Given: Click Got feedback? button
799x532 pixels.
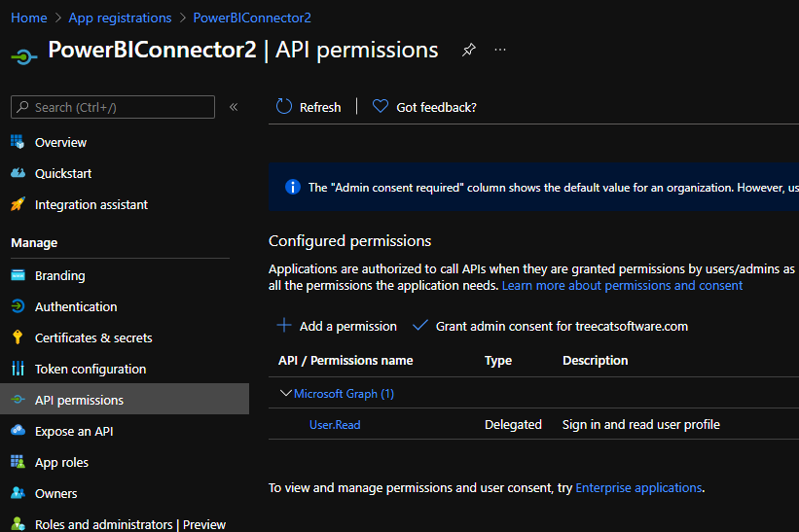Looking at the screenshot, I should (x=436, y=107).
